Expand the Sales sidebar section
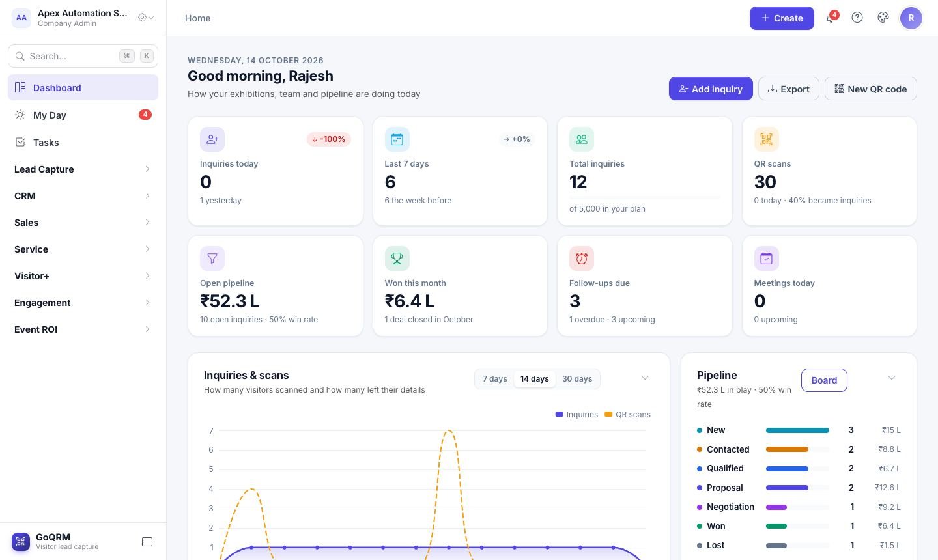This screenshot has width=938, height=560. (x=83, y=223)
